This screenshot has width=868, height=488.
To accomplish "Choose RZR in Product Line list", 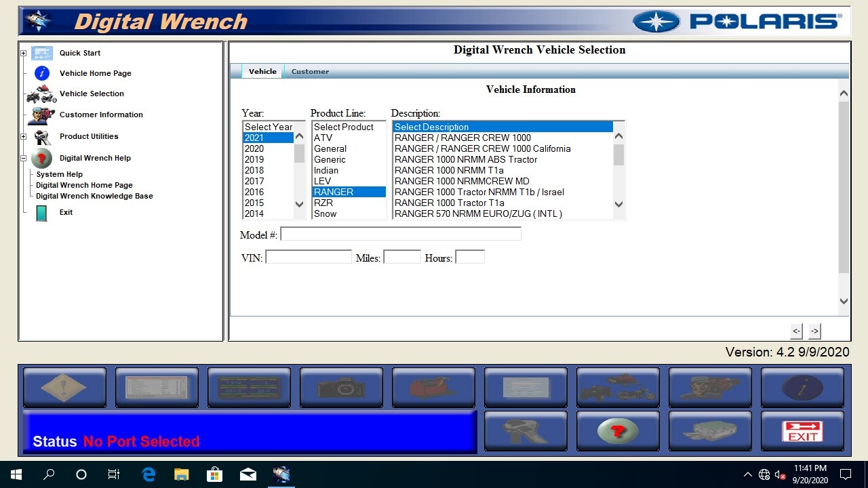I will pos(323,203).
